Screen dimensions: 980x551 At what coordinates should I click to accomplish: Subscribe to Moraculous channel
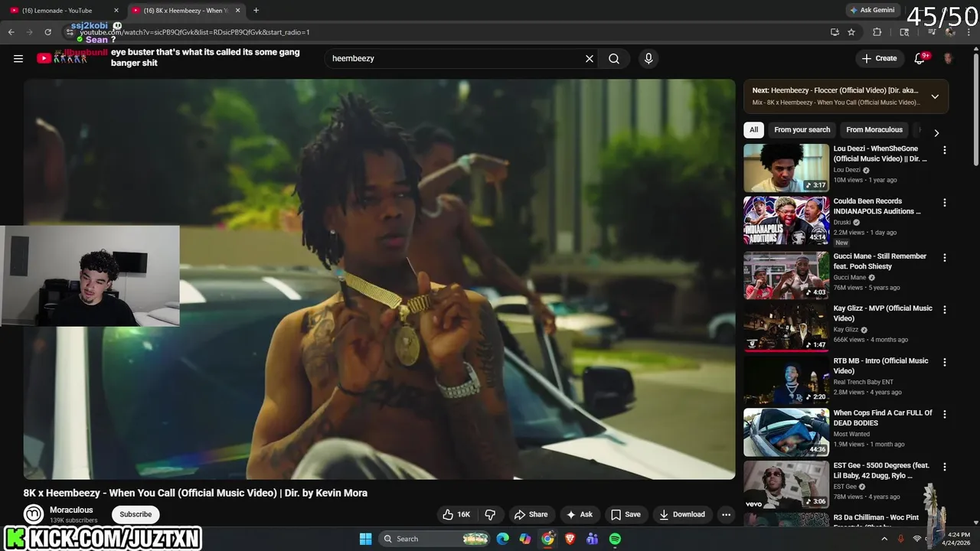[x=136, y=514]
